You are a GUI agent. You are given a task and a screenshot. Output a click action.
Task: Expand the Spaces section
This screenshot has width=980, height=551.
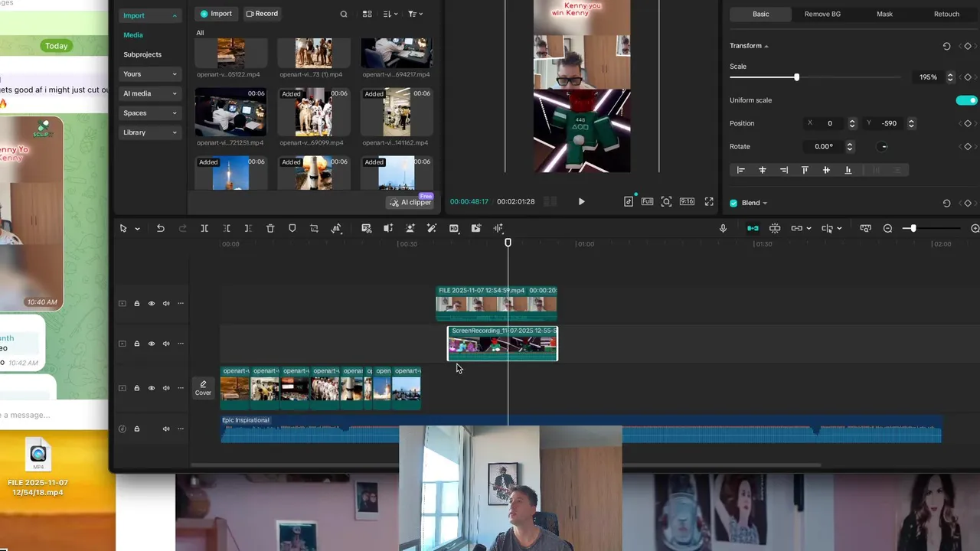point(150,113)
